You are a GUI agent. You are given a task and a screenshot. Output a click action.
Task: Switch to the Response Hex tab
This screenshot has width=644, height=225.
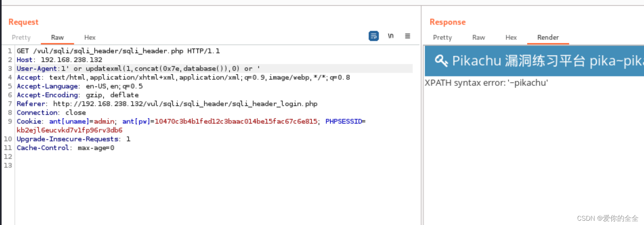tap(511, 38)
